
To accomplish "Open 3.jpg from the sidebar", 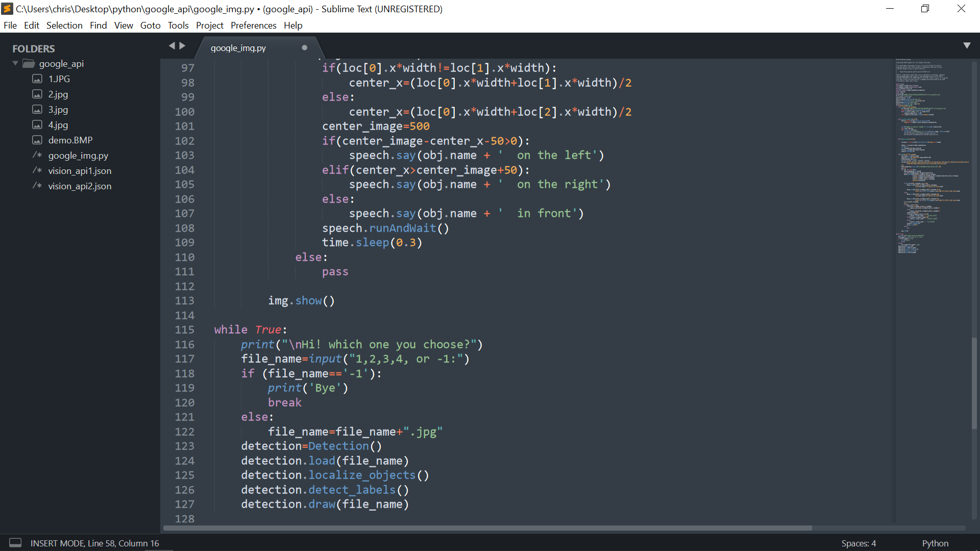I will (58, 110).
